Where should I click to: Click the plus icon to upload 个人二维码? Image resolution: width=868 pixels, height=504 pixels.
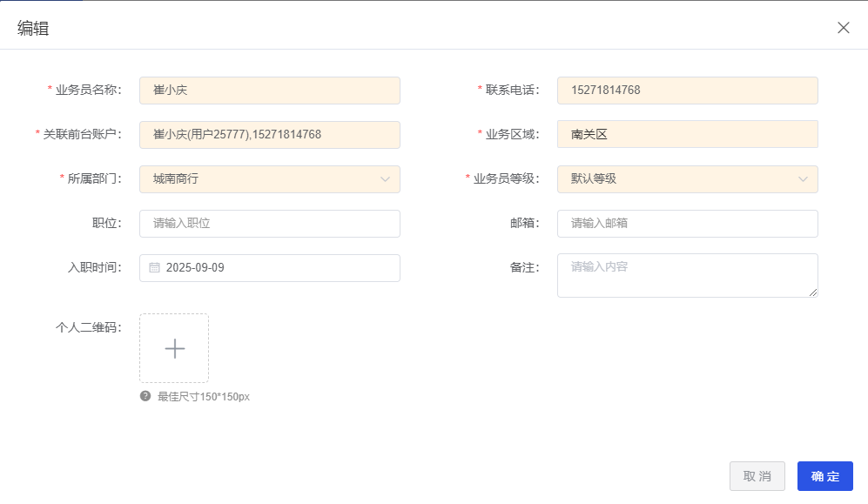(x=173, y=348)
